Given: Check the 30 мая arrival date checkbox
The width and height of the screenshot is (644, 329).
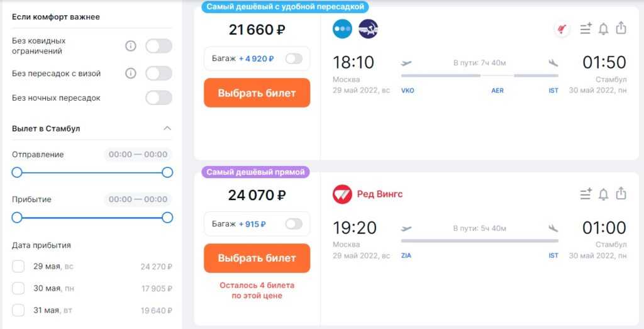Looking at the screenshot, I should coord(19,288).
